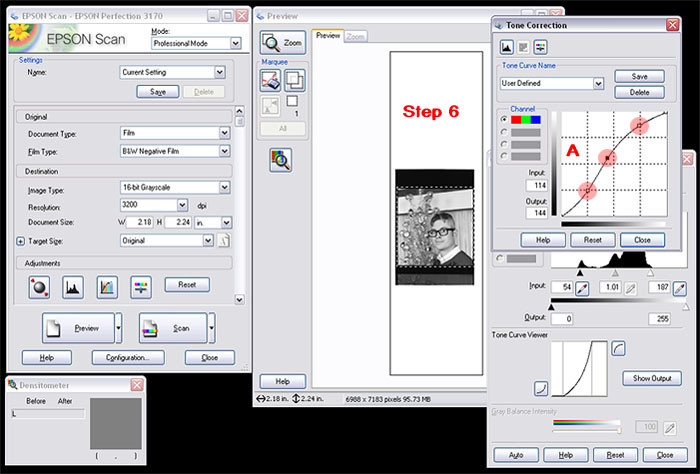Open the Preview button arrow dropdown

click(x=119, y=328)
